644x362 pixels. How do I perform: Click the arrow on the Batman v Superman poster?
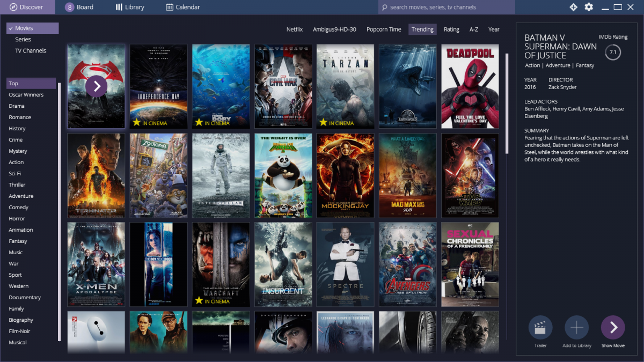[96, 86]
